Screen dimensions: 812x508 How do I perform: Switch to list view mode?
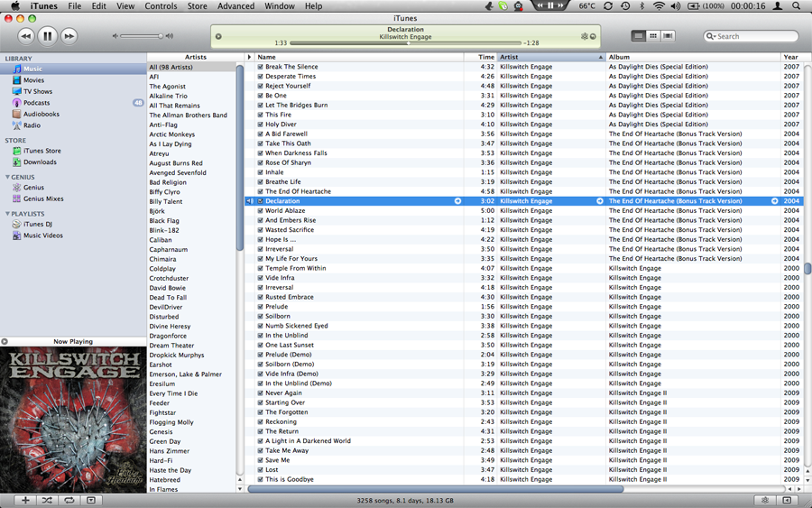639,36
